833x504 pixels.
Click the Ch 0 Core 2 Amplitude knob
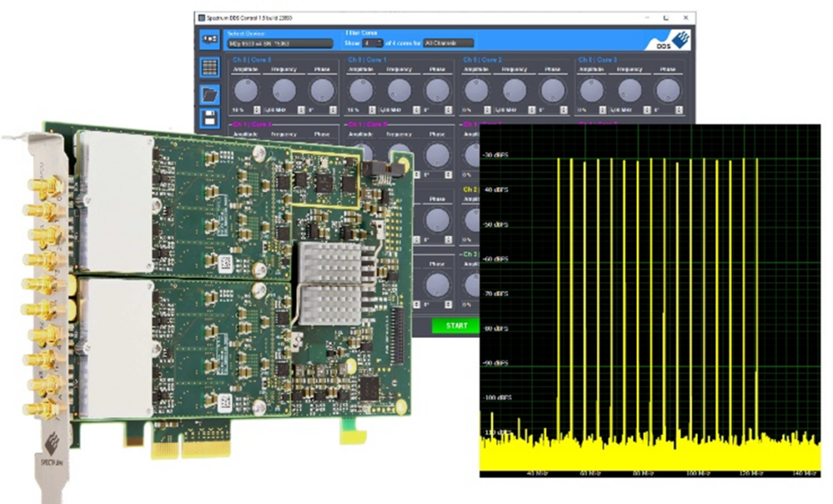476,90
